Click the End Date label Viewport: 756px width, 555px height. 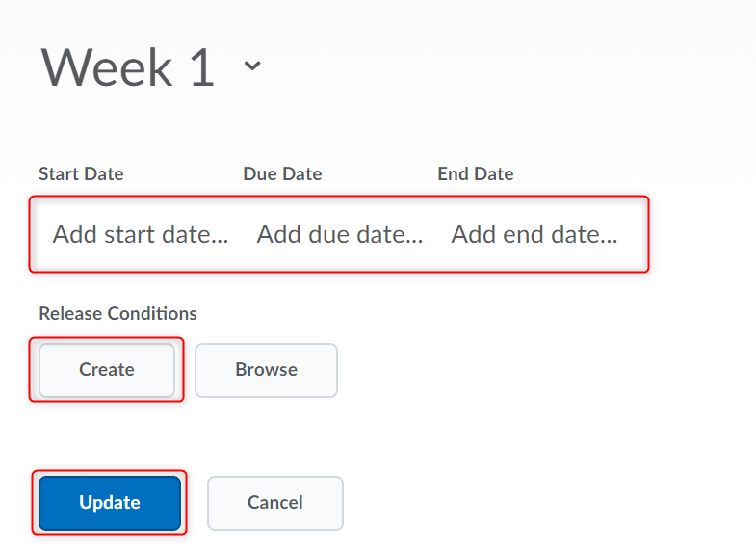(476, 174)
